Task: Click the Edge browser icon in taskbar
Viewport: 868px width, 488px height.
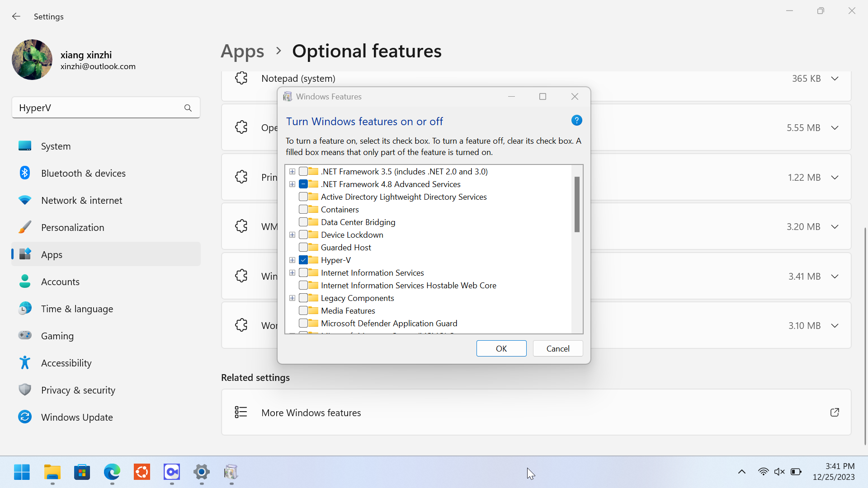Action: tap(112, 472)
